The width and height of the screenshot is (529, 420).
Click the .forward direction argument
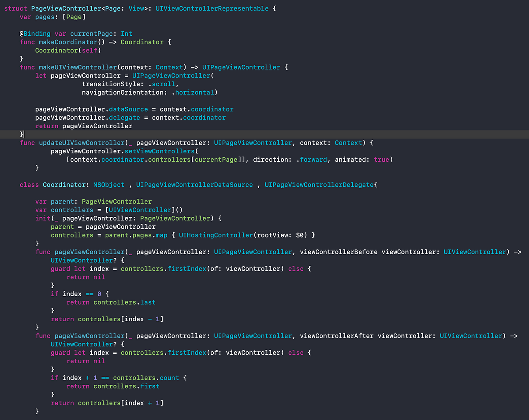pyautogui.click(x=313, y=159)
